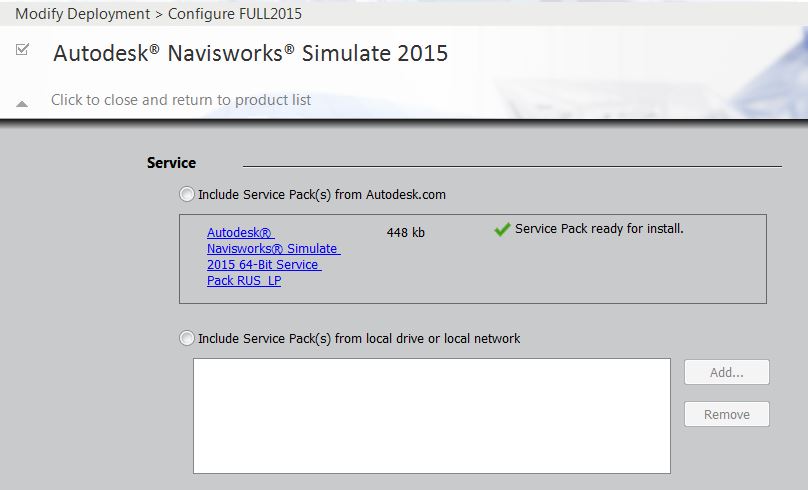Click the 'from local drive or local network' label
808x490 pixels.
pyautogui.click(x=427, y=338)
